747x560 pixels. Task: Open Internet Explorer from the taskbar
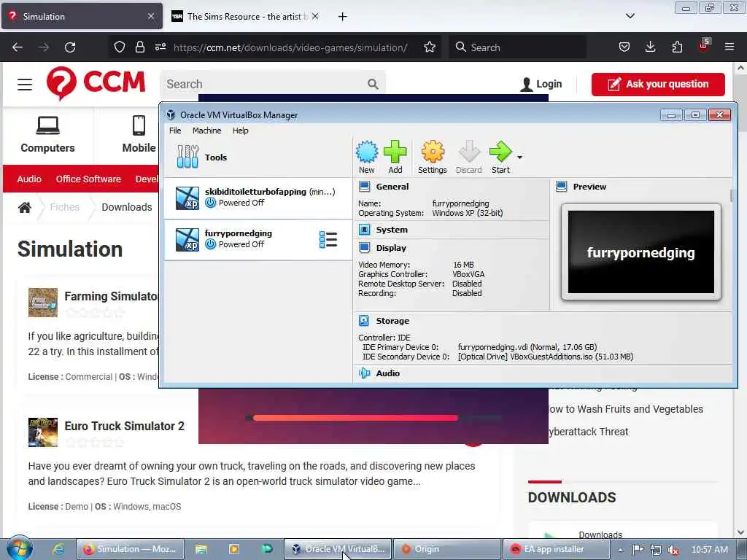(x=58, y=549)
